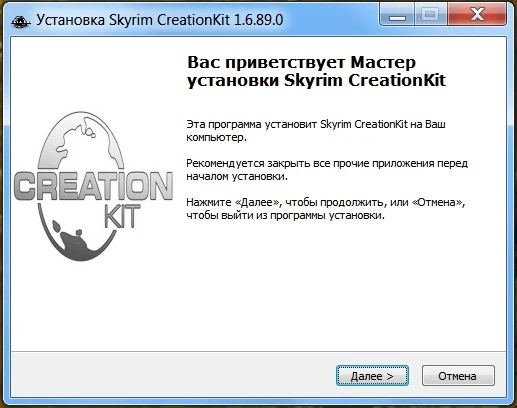The width and height of the screenshot is (517, 408).
Task: Click the Далее > button to continue
Action: pos(372,376)
